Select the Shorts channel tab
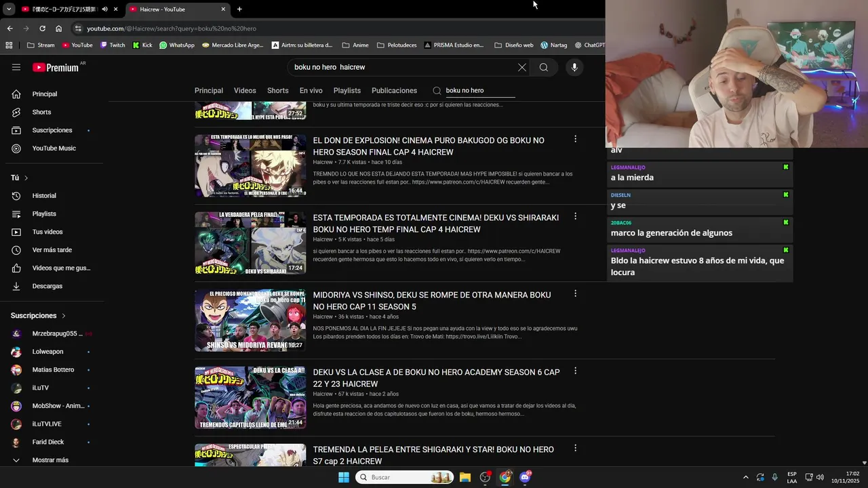Viewport: 868px width, 488px height. pyautogui.click(x=277, y=91)
